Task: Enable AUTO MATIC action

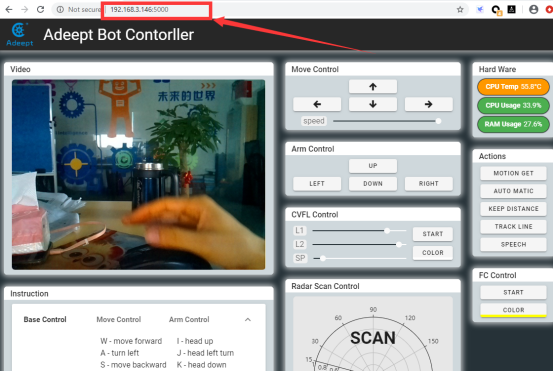Action: coord(513,191)
